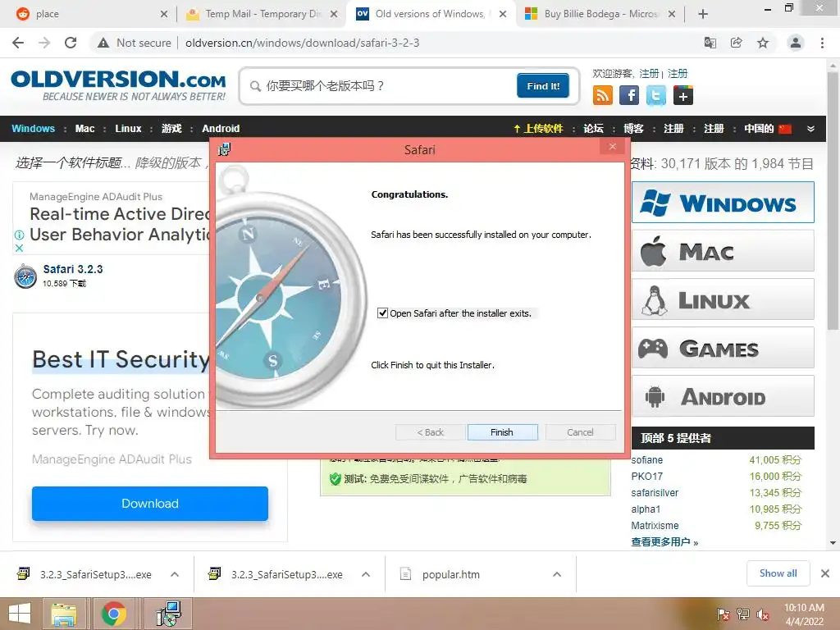840x630 pixels.
Task: Click the Windows category banner
Action: 723,203
